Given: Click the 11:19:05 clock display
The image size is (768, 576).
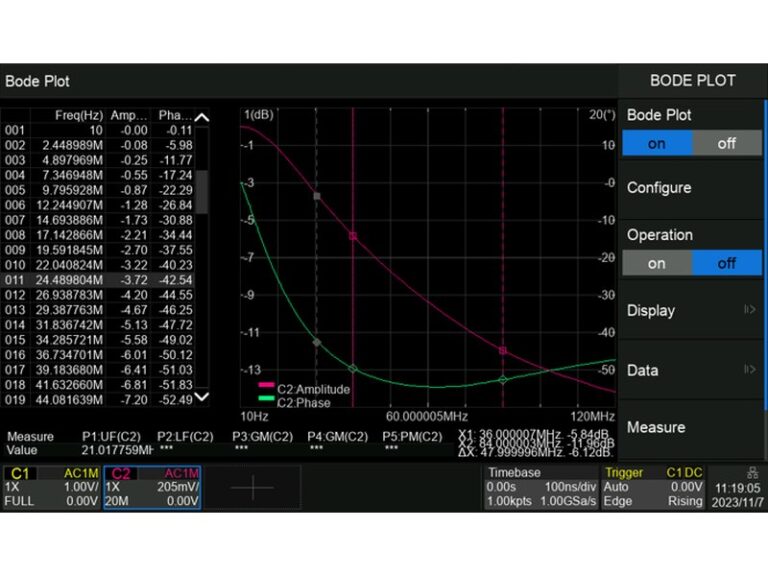Looking at the screenshot, I should (737, 488).
